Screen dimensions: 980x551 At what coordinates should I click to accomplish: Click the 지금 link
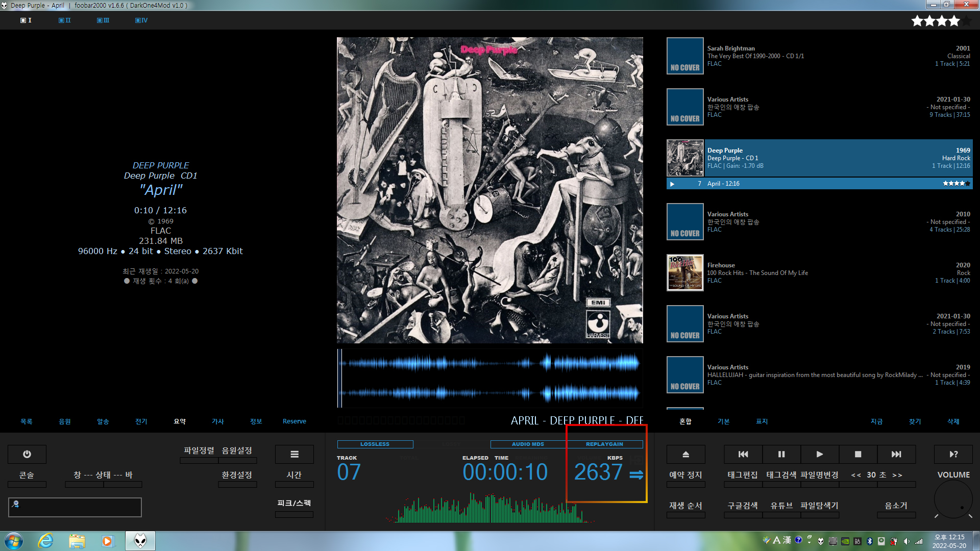[877, 421]
